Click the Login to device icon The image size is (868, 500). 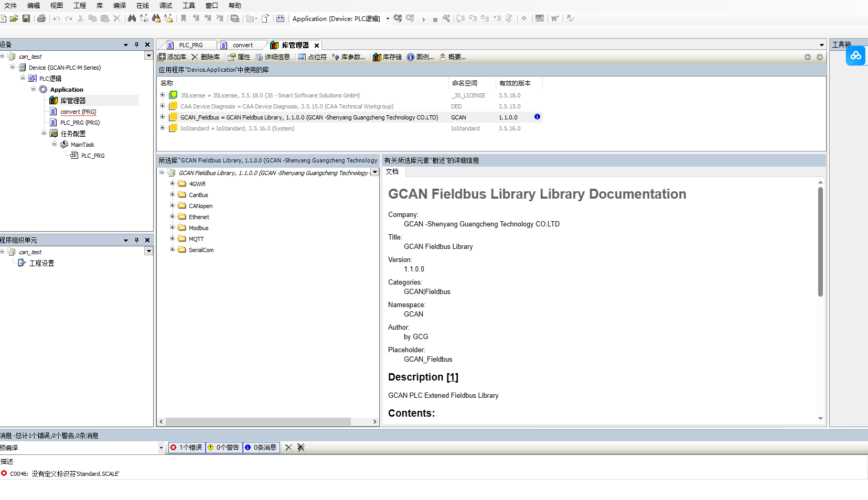click(x=398, y=18)
